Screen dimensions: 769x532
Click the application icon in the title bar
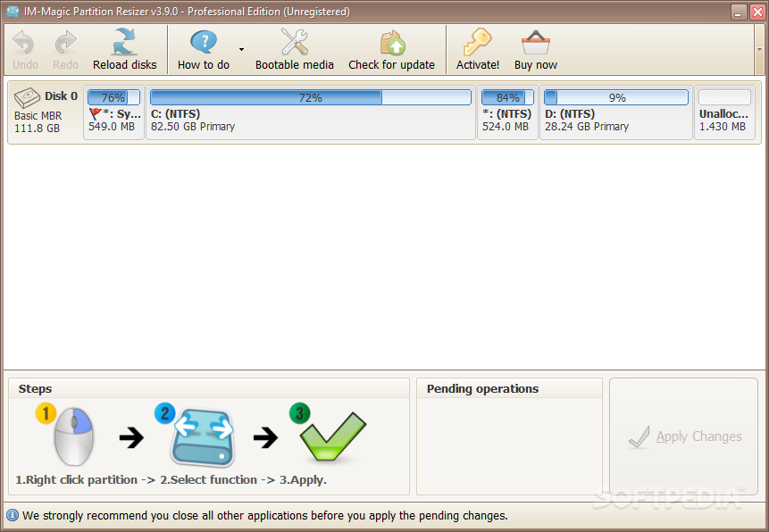tap(13, 12)
